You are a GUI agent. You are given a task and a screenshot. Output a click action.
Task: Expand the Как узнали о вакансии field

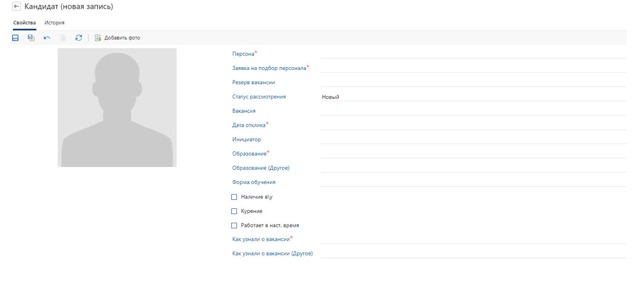point(473,239)
